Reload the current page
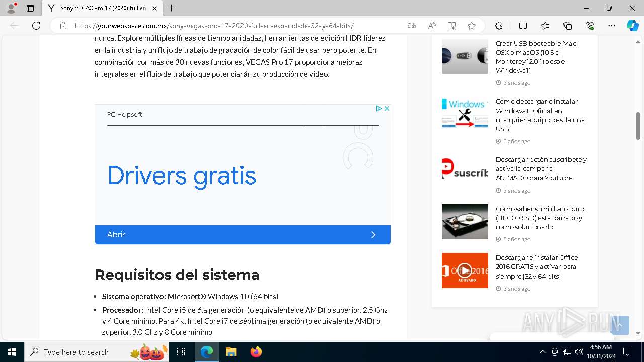The width and height of the screenshot is (644, 362). tap(36, 26)
